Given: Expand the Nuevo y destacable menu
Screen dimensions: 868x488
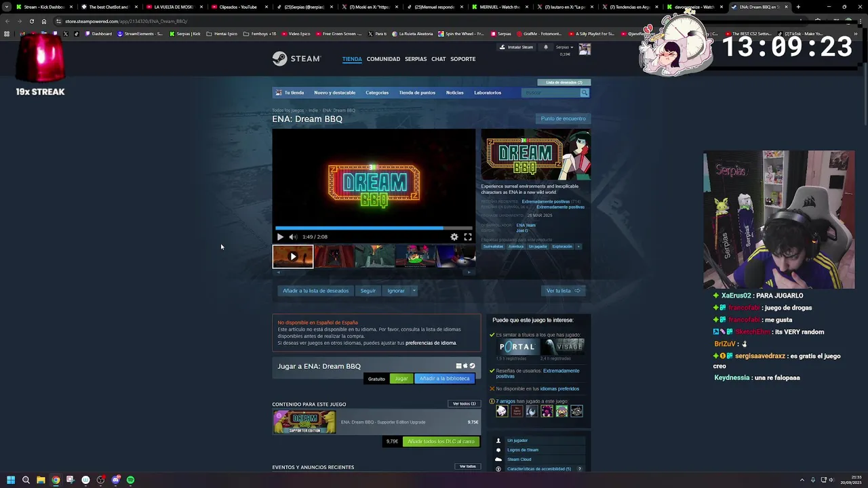Looking at the screenshot, I should [334, 93].
